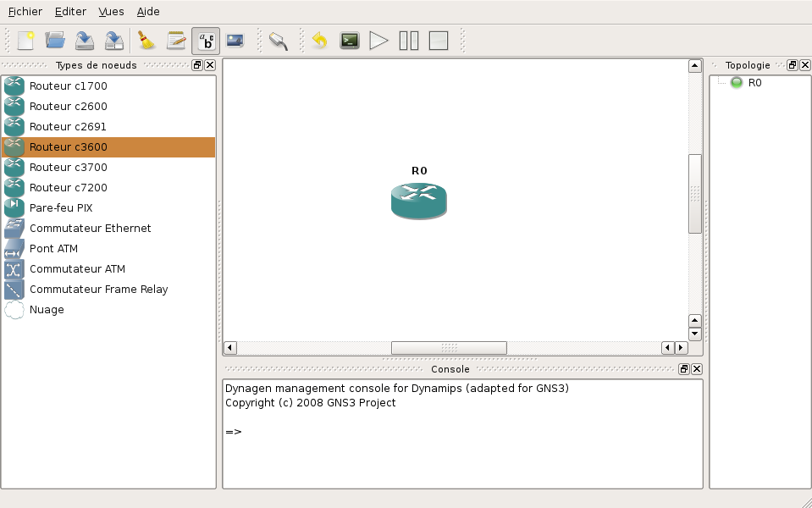Open the Aide menu

point(148,11)
